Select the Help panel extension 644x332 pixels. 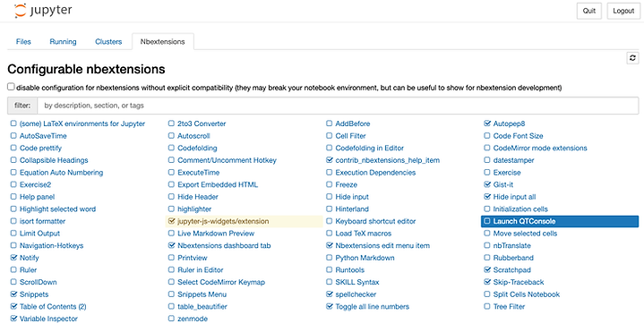pyautogui.click(x=37, y=197)
